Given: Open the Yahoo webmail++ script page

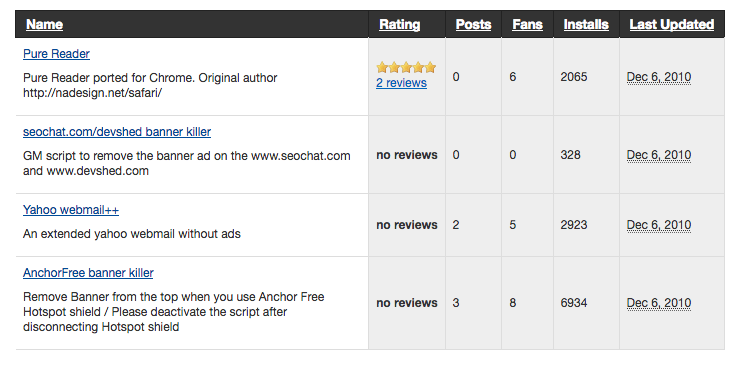Looking at the screenshot, I should (x=71, y=210).
